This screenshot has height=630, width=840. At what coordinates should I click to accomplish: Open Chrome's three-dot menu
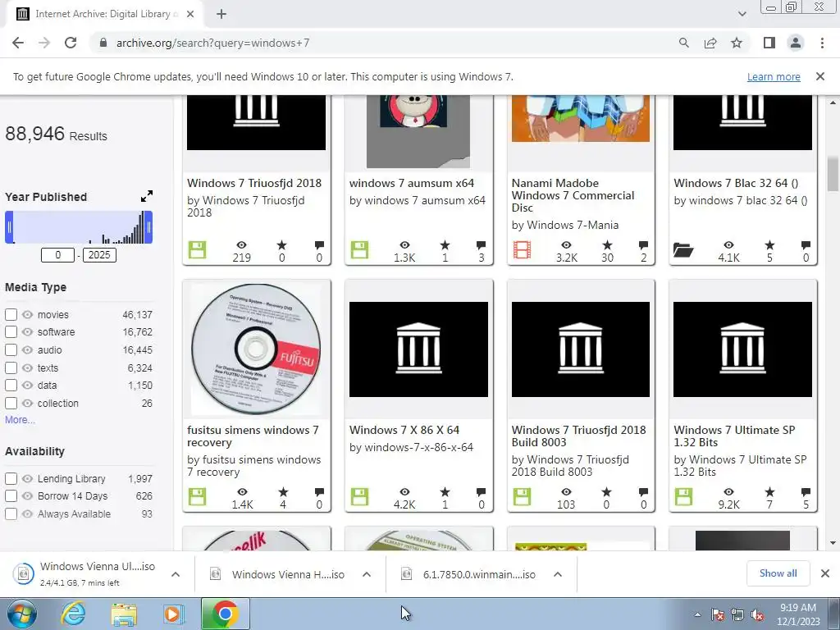pyautogui.click(x=822, y=43)
